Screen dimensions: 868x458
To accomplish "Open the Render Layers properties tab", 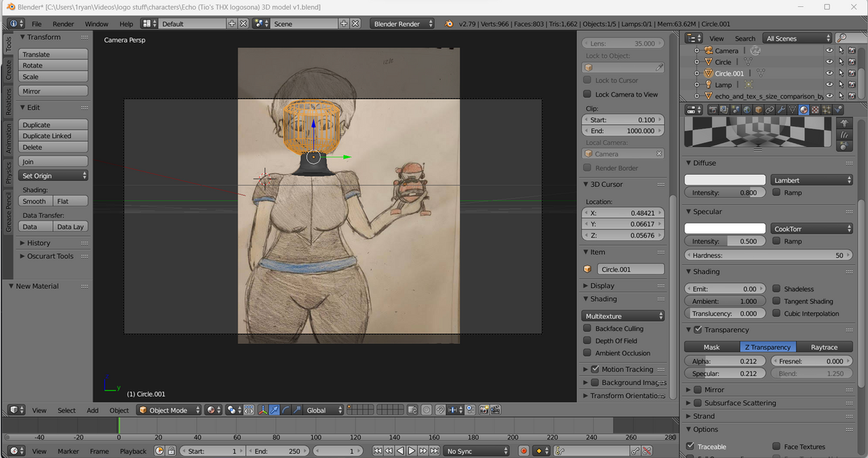I will pos(724,109).
